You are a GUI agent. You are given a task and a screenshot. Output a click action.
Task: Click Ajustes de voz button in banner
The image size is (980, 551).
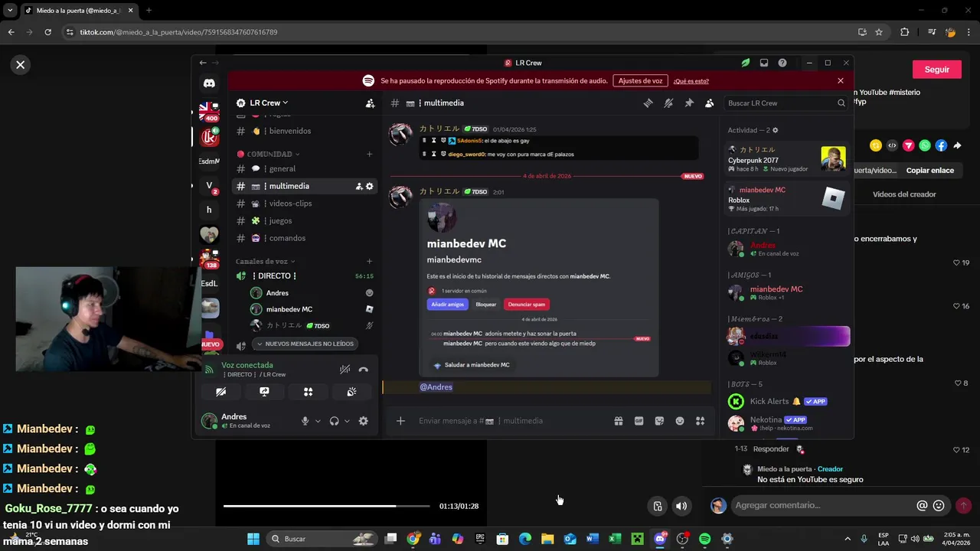click(x=640, y=80)
